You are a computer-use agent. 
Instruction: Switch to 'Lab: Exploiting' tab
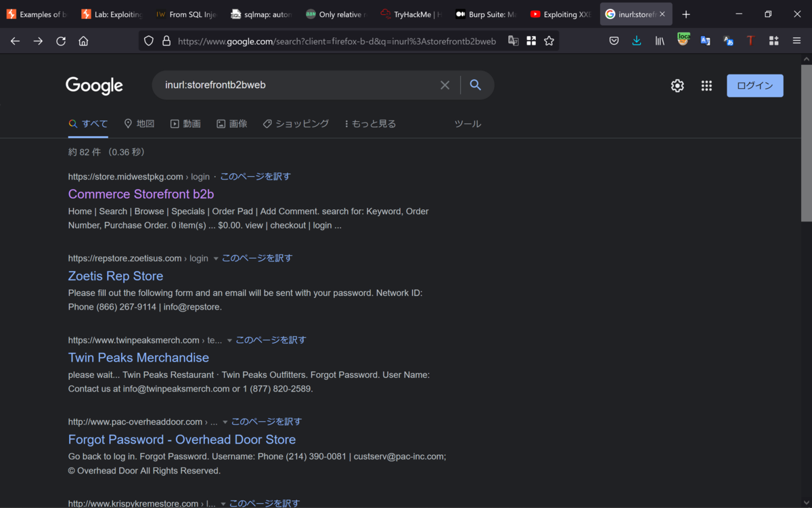click(111, 14)
